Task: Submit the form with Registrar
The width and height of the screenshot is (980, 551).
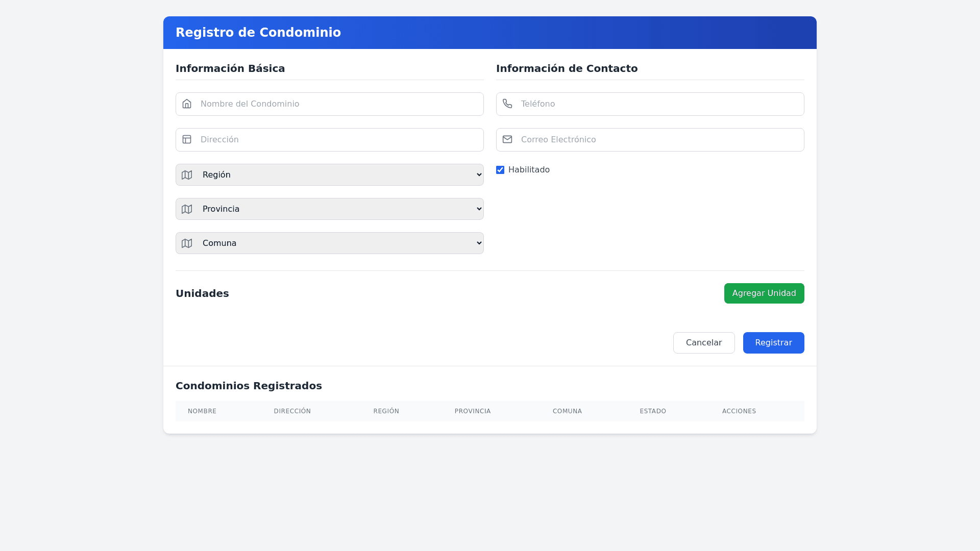Action: point(773,343)
